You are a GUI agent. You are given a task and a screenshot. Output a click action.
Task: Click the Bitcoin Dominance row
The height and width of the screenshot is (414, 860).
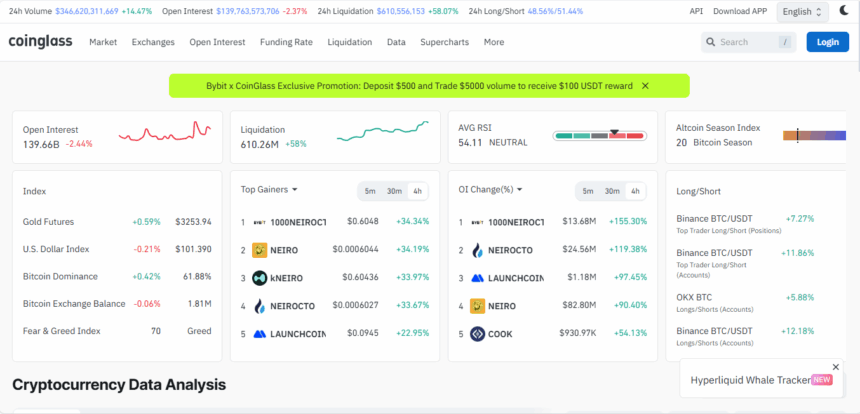[x=117, y=276]
